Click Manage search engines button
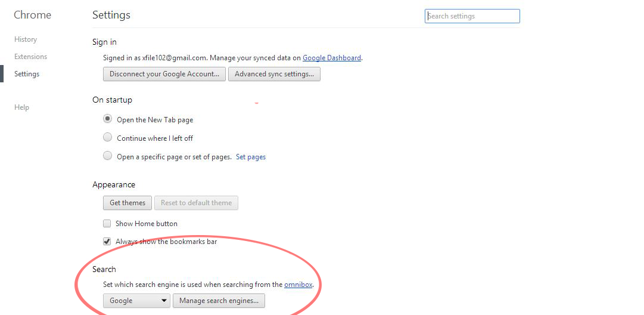644x315 pixels. click(x=219, y=301)
